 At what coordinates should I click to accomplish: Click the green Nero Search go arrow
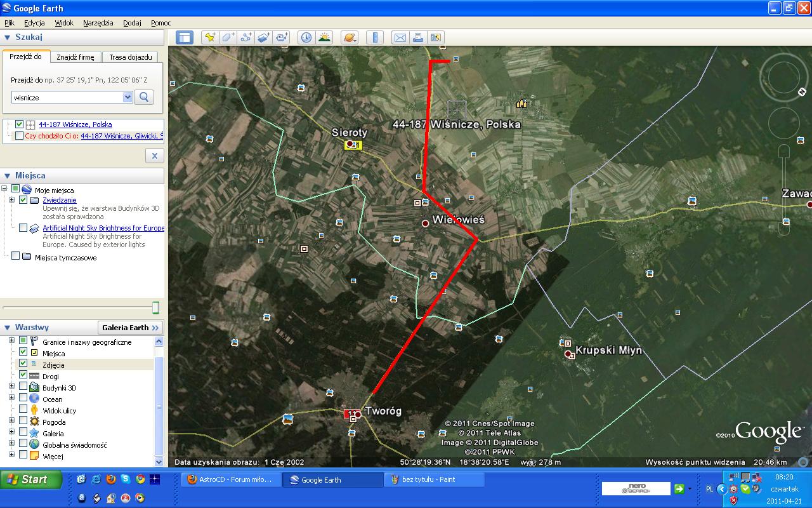pyautogui.click(x=679, y=488)
